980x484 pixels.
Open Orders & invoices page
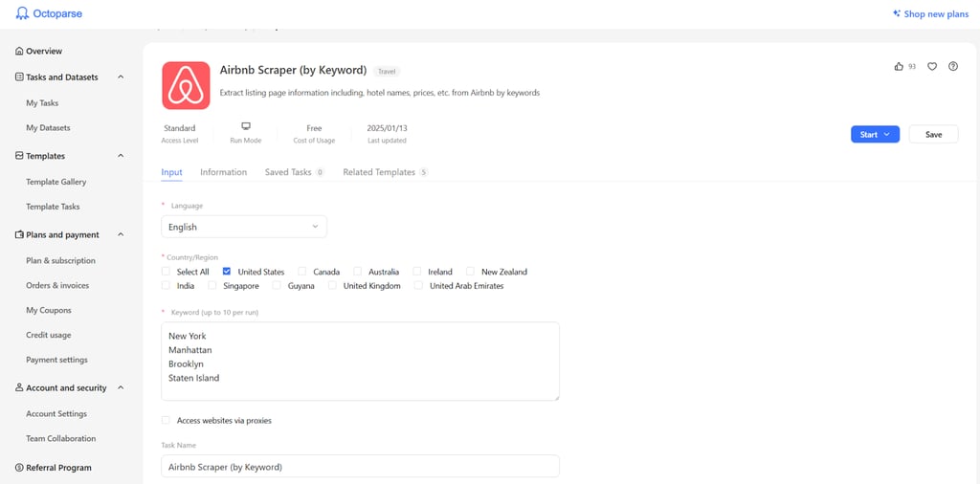pyautogui.click(x=57, y=285)
